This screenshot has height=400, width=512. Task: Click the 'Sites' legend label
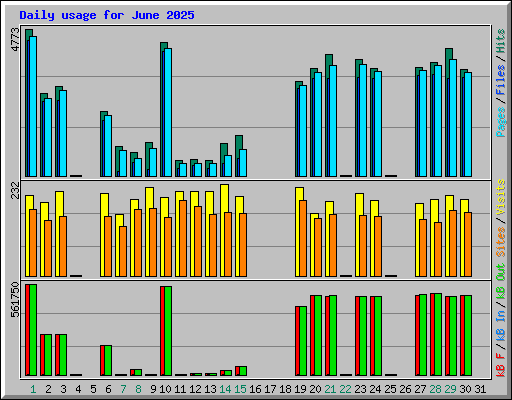tap(501, 242)
